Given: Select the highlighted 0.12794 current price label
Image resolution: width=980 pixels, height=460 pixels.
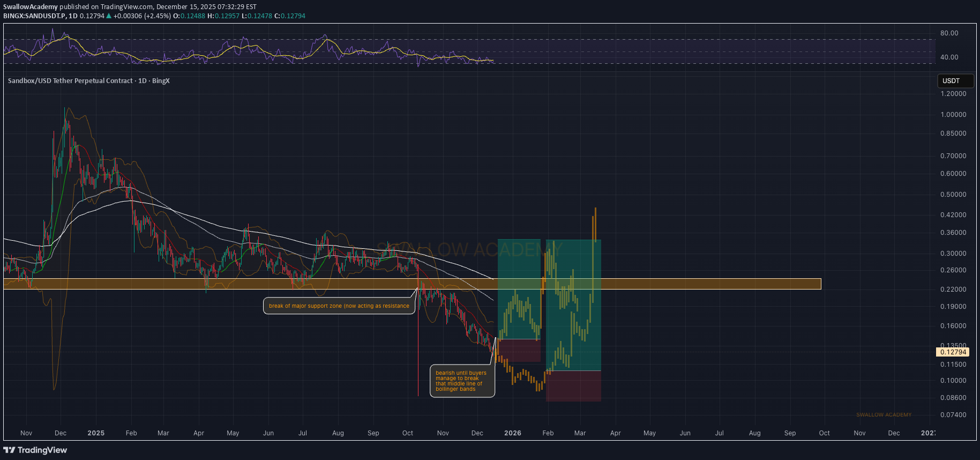Looking at the screenshot, I should (x=953, y=352).
